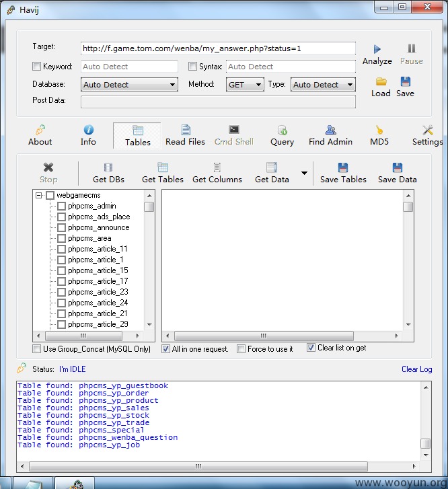Check the phpcms_area table checkbox
This screenshot has height=489, width=448.
(x=61, y=238)
